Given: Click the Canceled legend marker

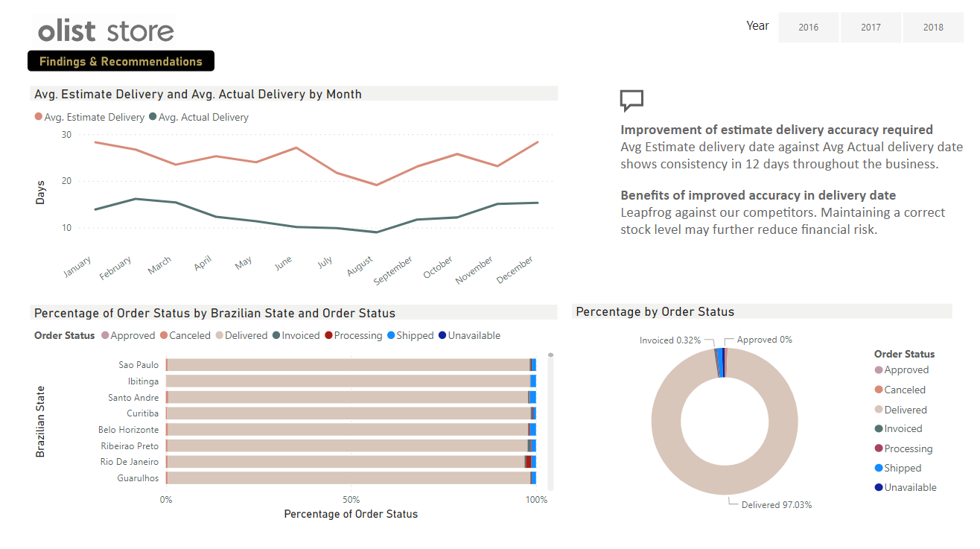Looking at the screenshot, I should click(165, 335).
